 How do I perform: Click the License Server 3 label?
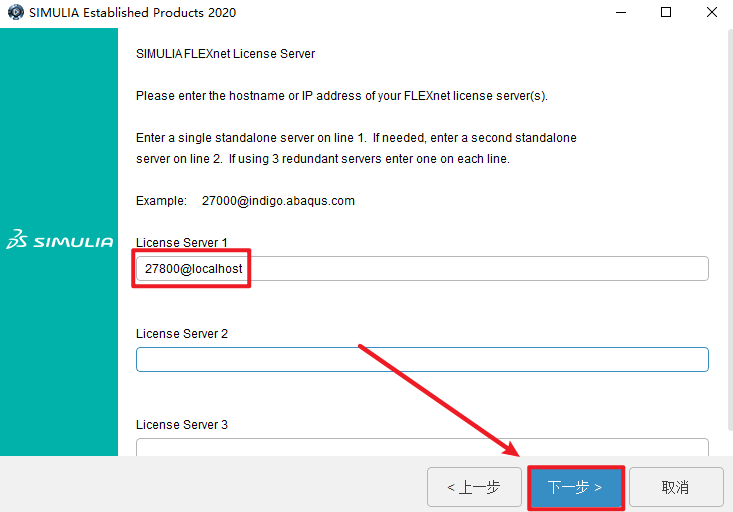pos(182,425)
